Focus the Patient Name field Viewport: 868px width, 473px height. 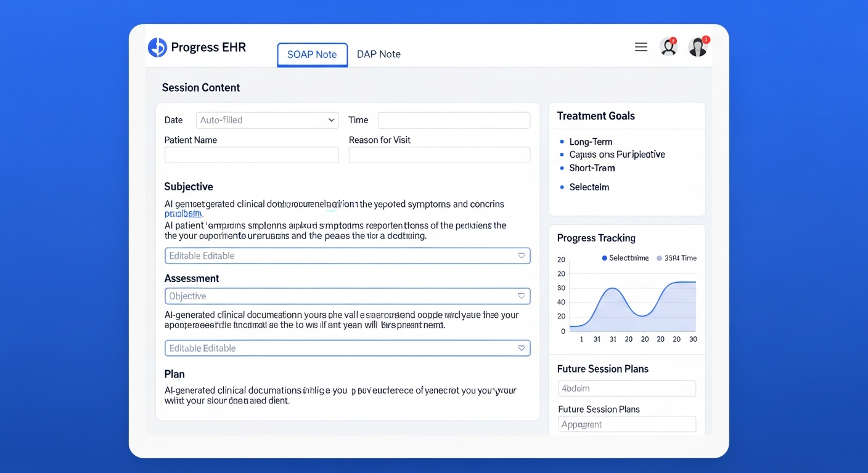click(x=252, y=155)
